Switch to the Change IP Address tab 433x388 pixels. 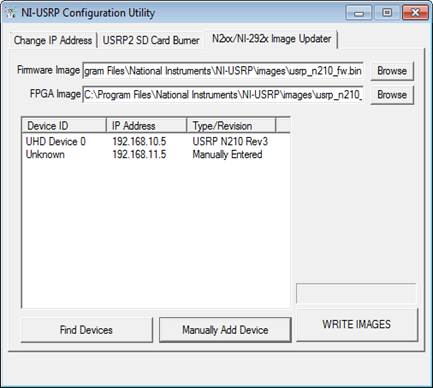click(53, 40)
